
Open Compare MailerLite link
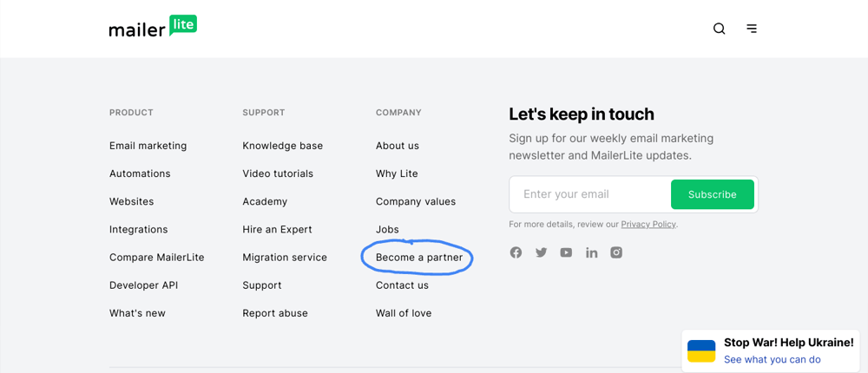[156, 258]
